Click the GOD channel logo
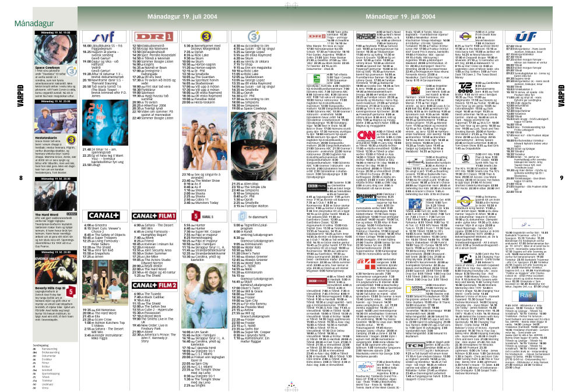Viewport: 583px width, 392px height. (466, 258)
